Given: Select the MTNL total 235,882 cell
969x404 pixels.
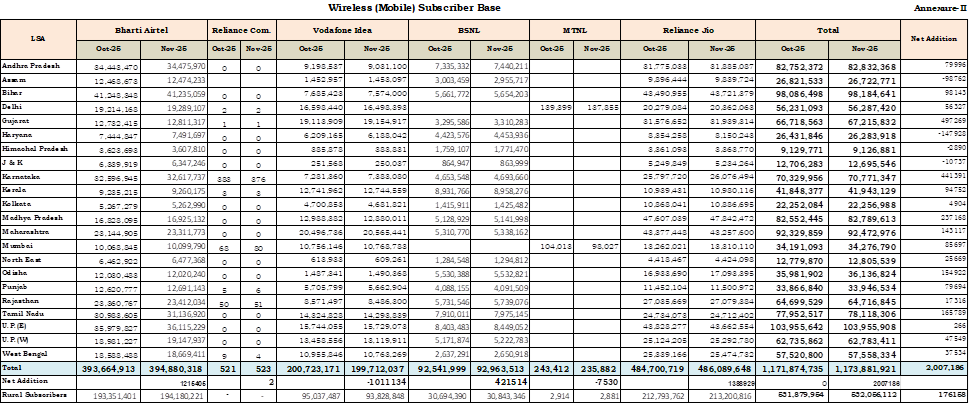Looking at the screenshot, I should pos(598,369).
